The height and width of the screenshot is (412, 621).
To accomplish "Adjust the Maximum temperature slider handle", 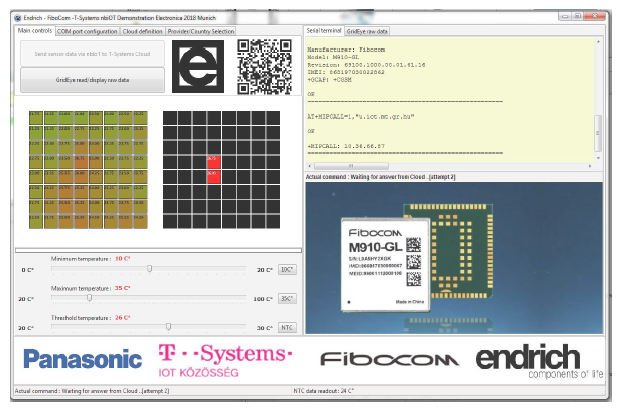I will (90, 298).
